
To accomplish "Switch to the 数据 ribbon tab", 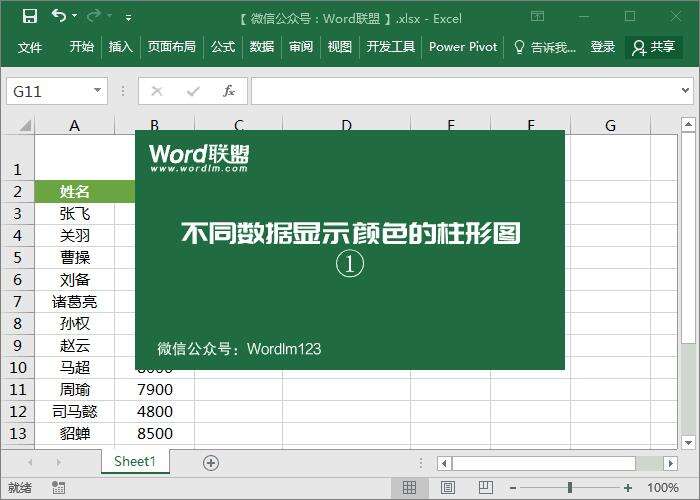I will point(262,46).
